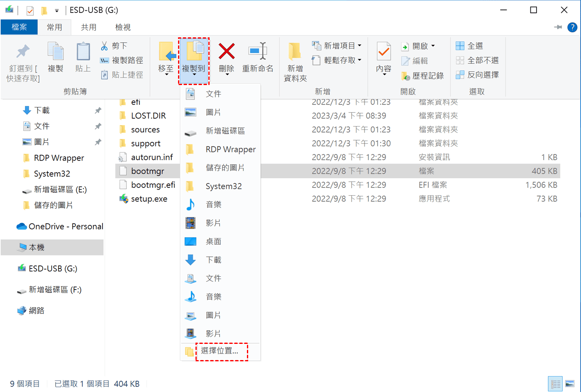Open RDP Wrapper in the navigation pane
The image size is (581, 392).
[53, 158]
